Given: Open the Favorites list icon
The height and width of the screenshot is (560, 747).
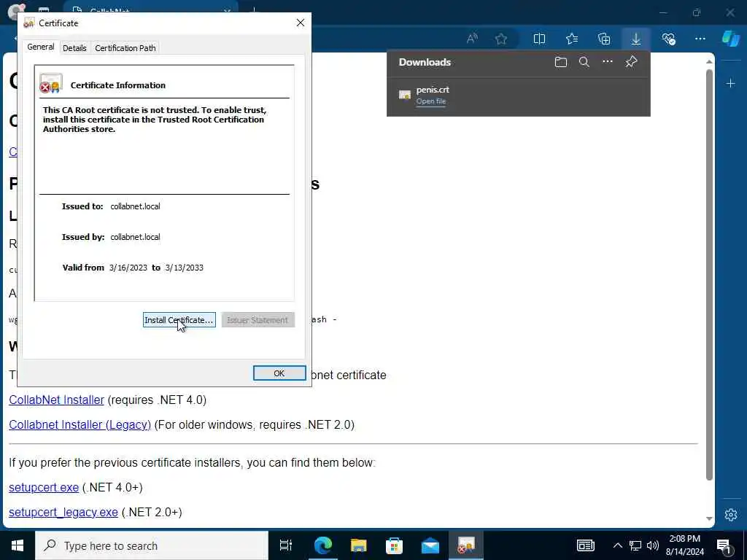Looking at the screenshot, I should [572, 39].
